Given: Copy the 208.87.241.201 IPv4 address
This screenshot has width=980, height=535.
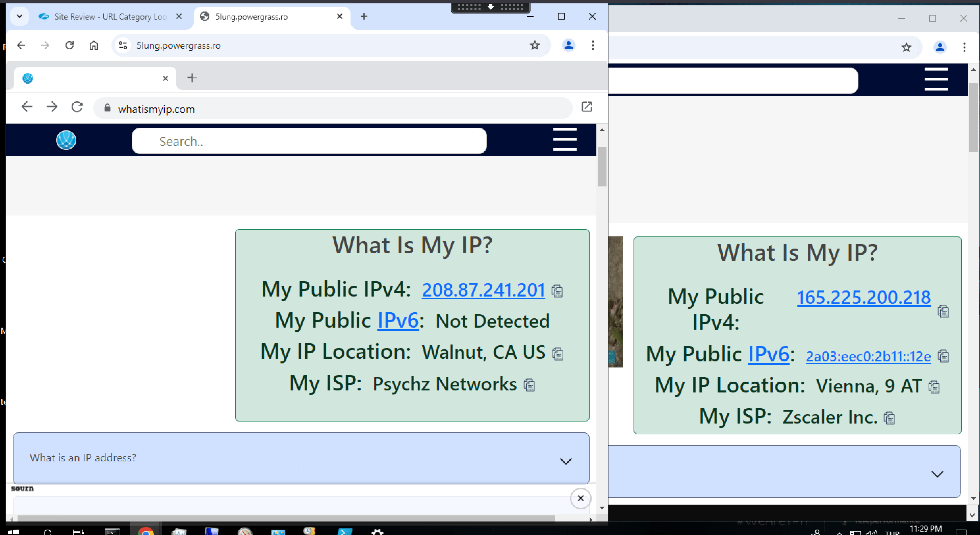Looking at the screenshot, I should [x=557, y=291].
